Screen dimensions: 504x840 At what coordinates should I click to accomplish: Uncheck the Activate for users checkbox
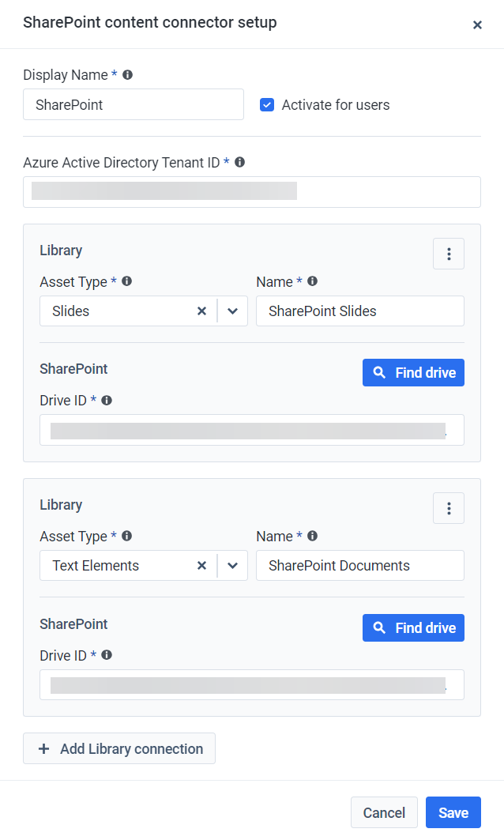(x=267, y=104)
